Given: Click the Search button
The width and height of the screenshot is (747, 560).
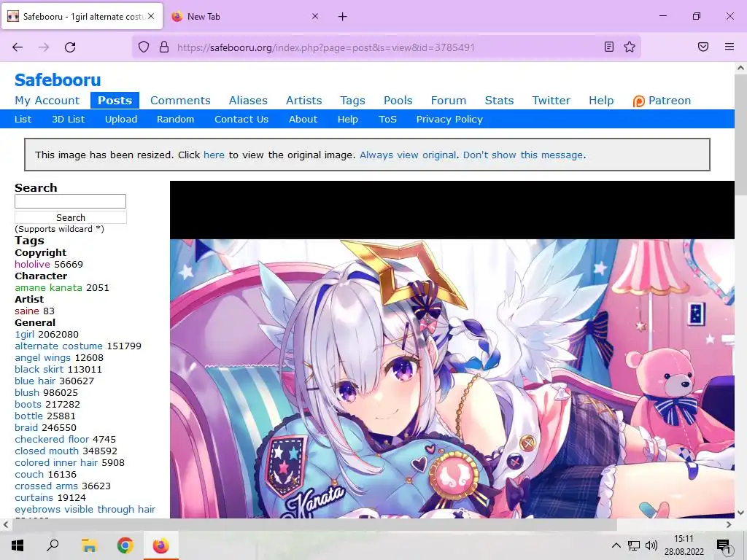Looking at the screenshot, I should coord(71,217).
